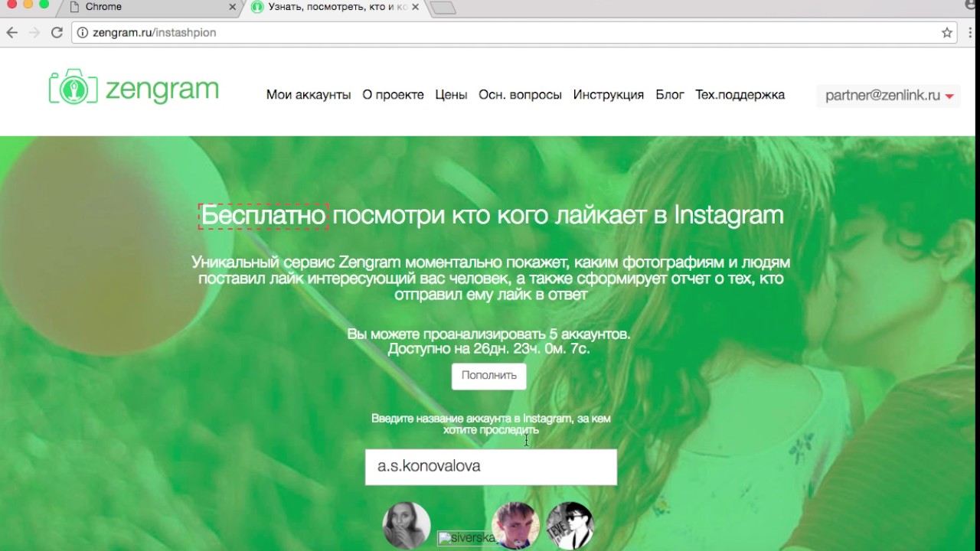Viewport: 980px width, 551px height.
Task: Select the 'Узнать, посмотреть, кто и ко' tab
Action: pyautogui.click(x=335, y=7)
